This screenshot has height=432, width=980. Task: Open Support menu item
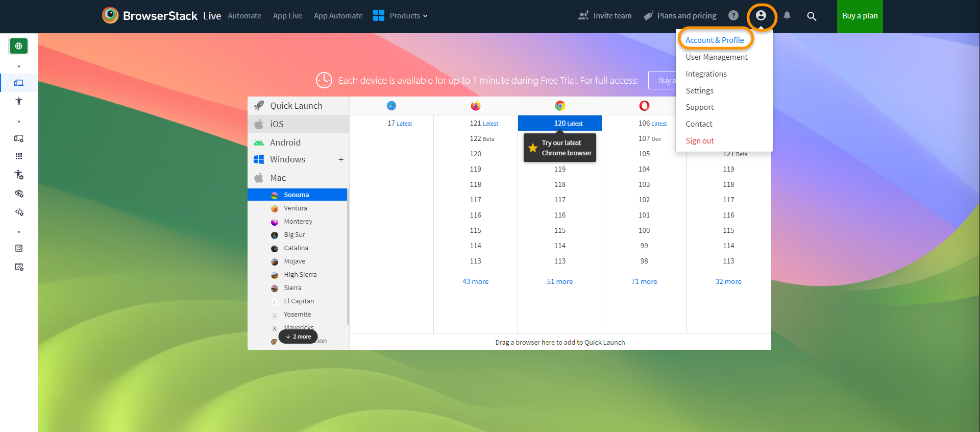(x=699, y=107)
